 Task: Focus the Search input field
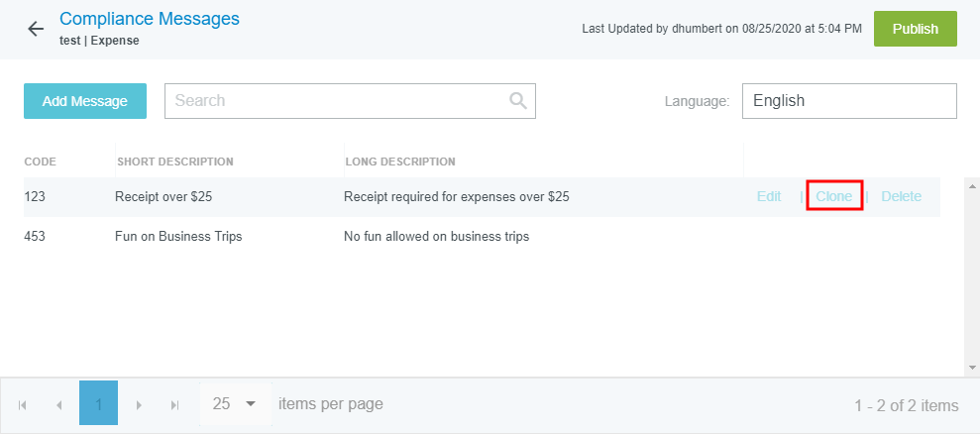click(337, 101)
